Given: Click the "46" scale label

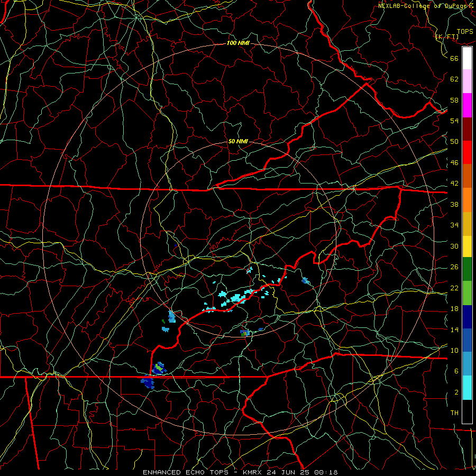Looking at the screenshot, I should 454,163.
